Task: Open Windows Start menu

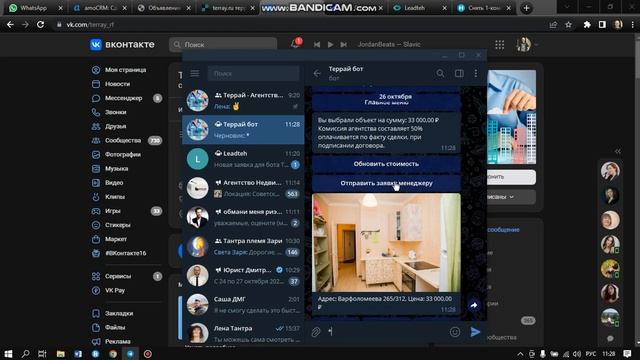Action: 8,354
